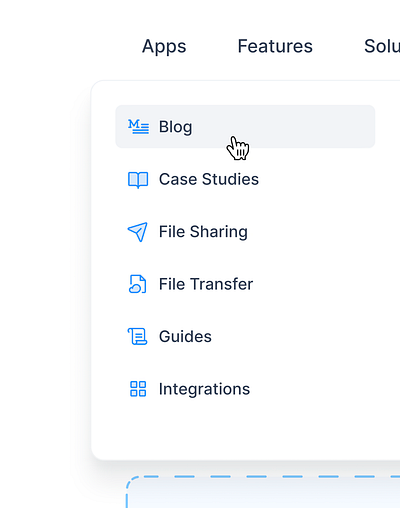The height and width of the screenshot is (508, 400).
Task: Select the Integrations text entry
Action: coord(204,389)
